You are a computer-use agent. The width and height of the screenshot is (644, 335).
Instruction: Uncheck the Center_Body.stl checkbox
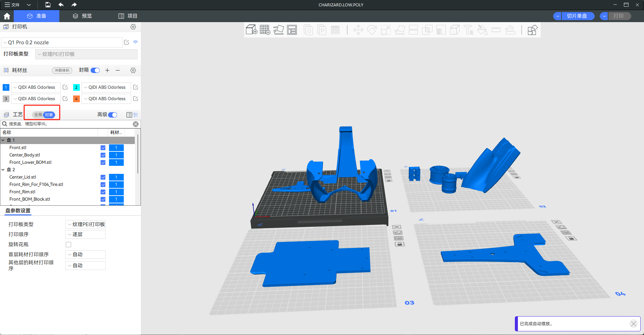[x=103, y=155]
